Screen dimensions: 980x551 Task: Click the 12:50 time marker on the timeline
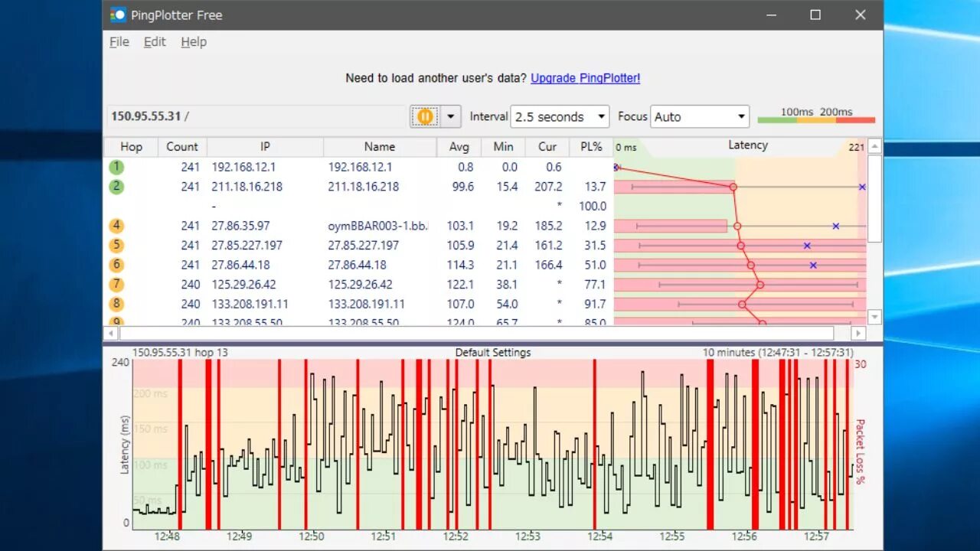tap(312, 536)
